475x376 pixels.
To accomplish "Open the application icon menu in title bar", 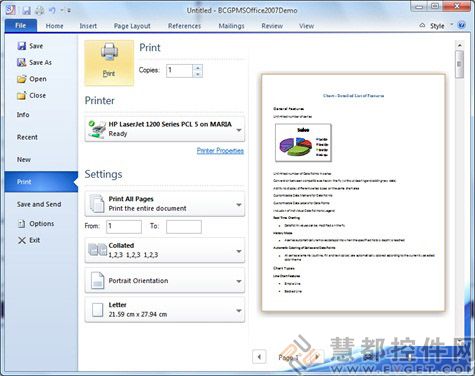I will [10, 10].
